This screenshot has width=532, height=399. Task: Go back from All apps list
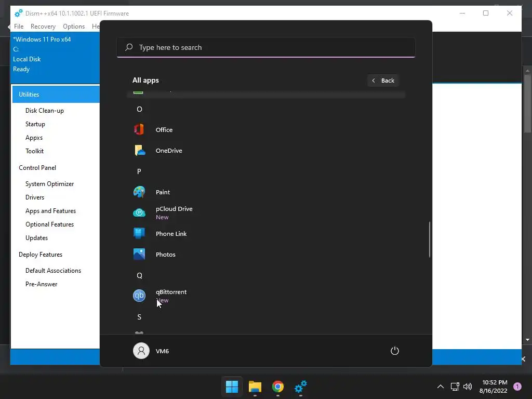383,81
